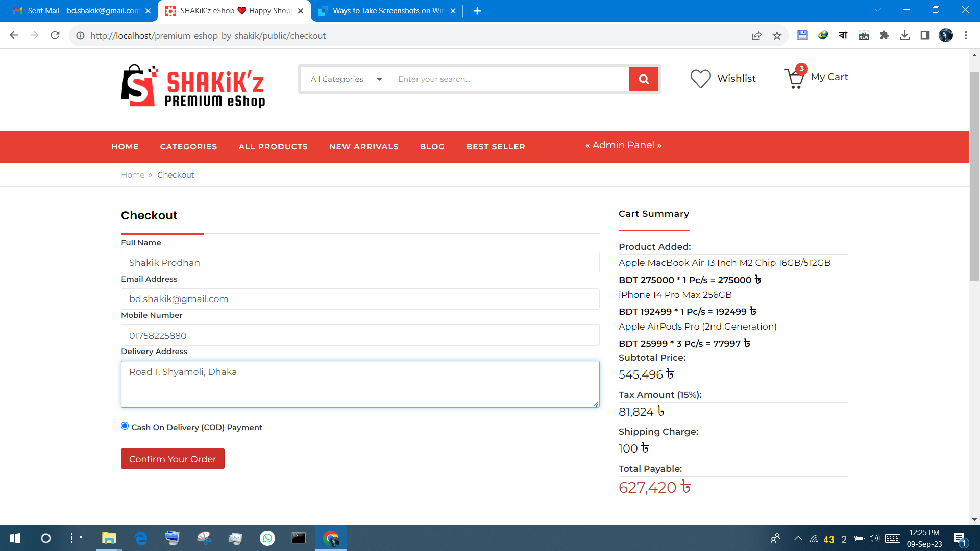Click the NEW badge extension icon

click(x=864, y=35)
